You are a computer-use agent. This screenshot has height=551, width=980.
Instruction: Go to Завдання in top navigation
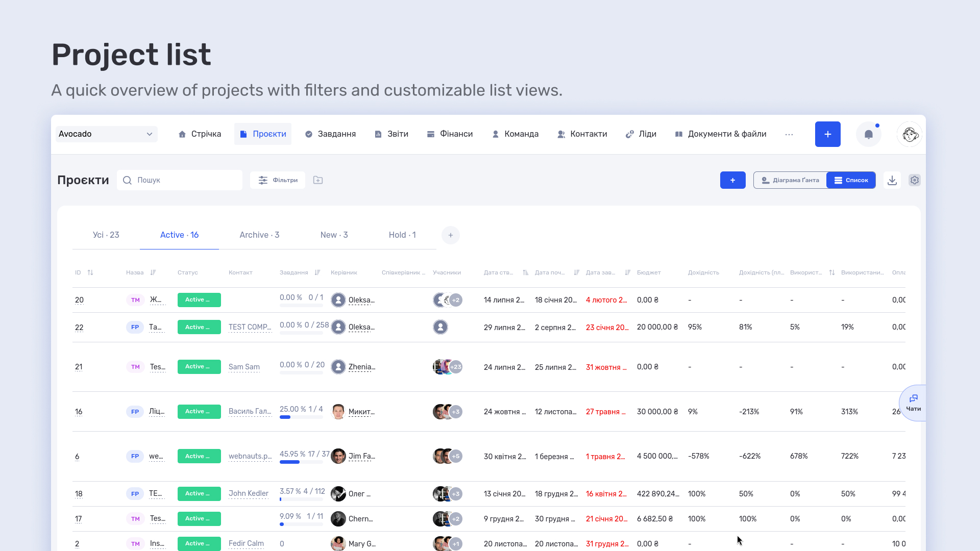pos(330,134)
